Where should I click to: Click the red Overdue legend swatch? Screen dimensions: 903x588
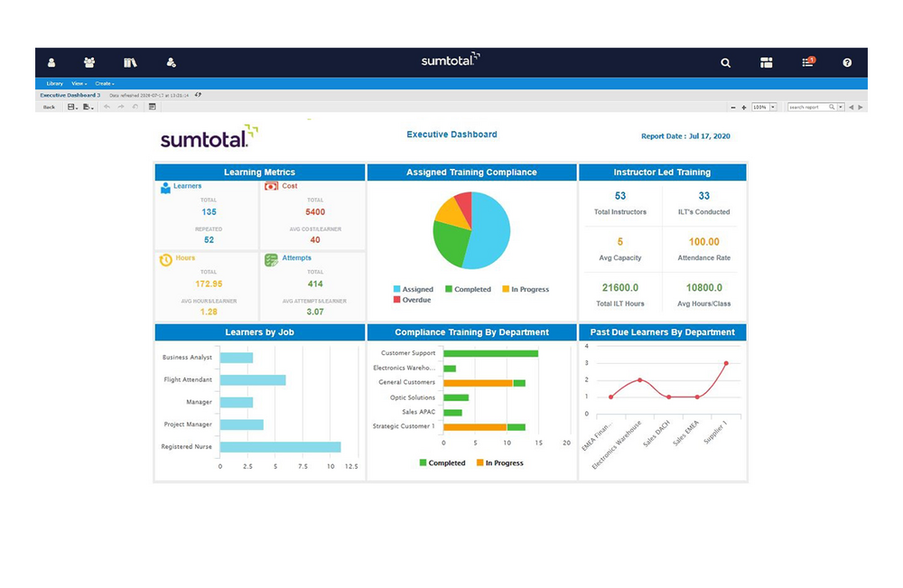point(396,300)
